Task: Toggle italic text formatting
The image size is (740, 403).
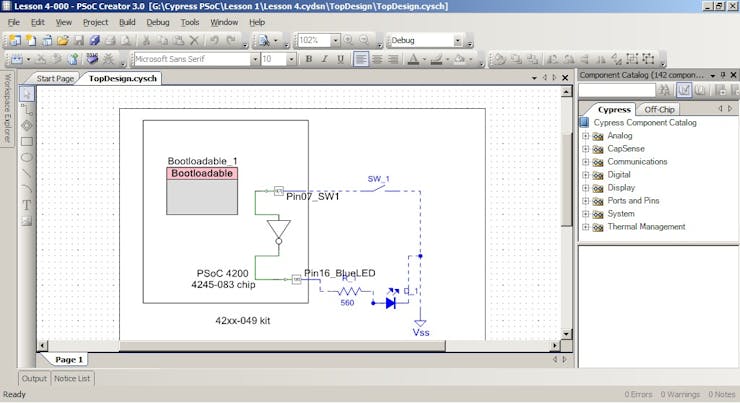Action: 324,59
